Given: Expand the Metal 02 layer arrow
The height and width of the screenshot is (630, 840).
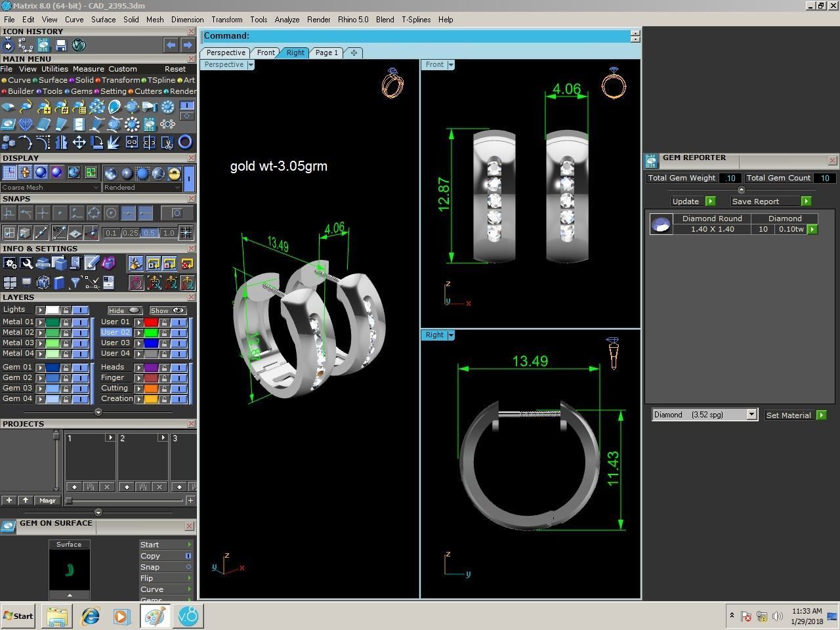Looking at the screenshot, I should click(40, 333).
